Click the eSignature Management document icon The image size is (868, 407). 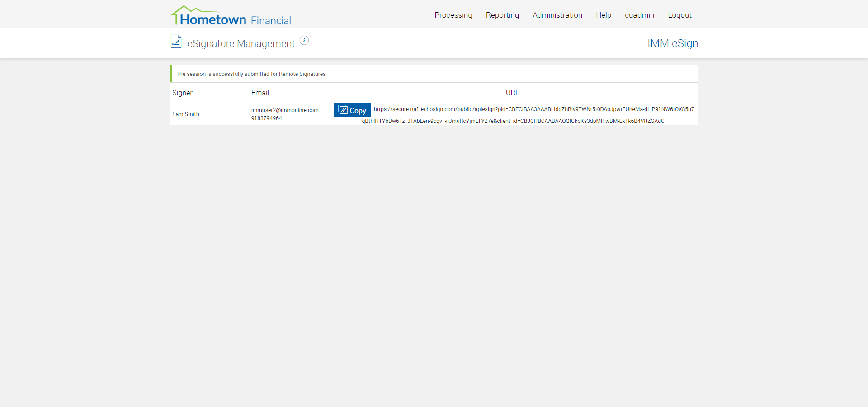pyautogui.click(x=176, y=42)
